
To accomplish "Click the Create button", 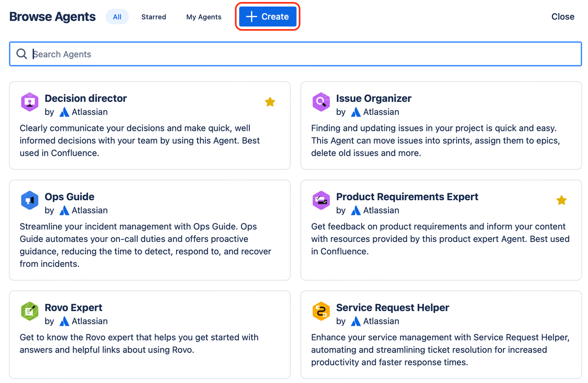I will (x=267, y=16).
